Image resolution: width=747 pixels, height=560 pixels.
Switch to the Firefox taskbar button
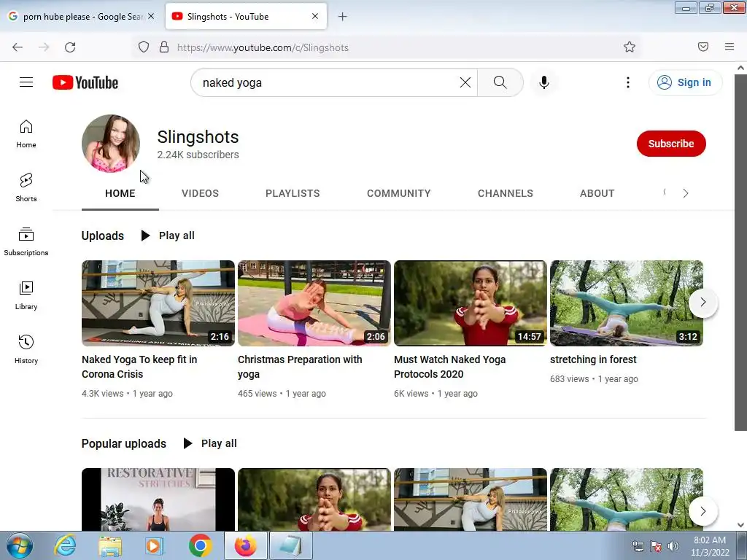[x=245, y=545]
